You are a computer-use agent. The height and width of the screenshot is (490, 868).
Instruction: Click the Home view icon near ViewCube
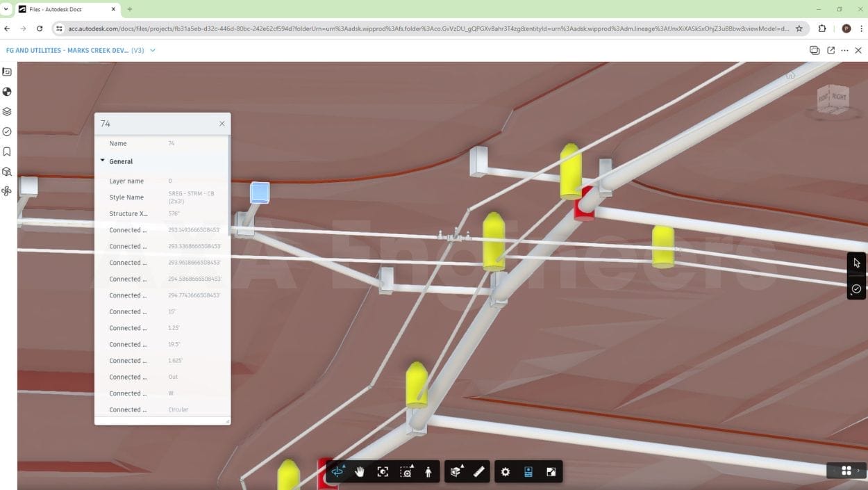[x=790, y=76]
